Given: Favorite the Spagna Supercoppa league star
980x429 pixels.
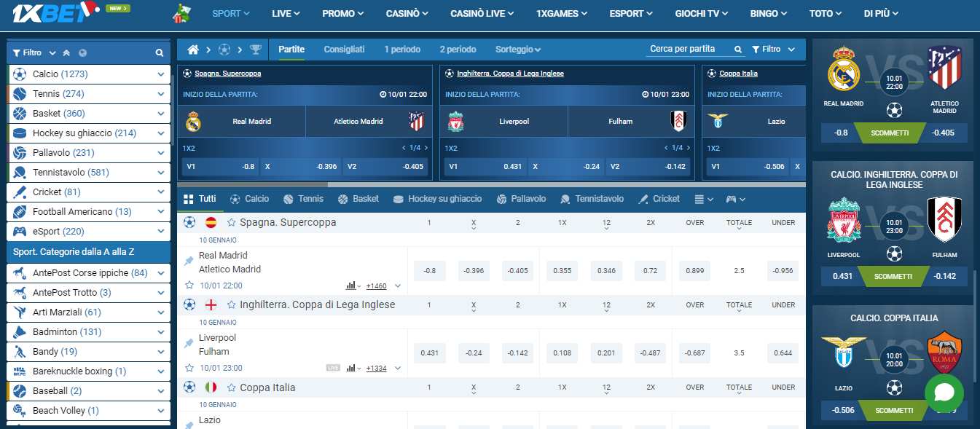Looking at the screenshot, I should pos(232,222).
